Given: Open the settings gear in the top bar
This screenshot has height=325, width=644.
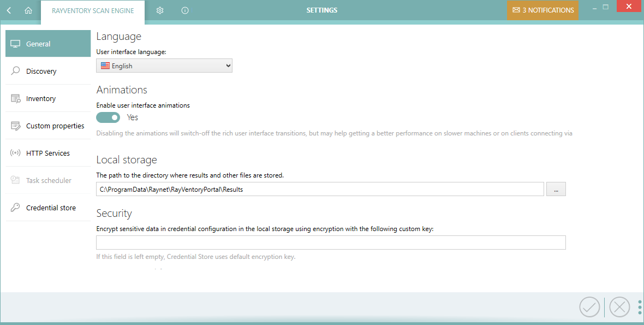Looking at the screenshot, I should (x=160, y=10).
